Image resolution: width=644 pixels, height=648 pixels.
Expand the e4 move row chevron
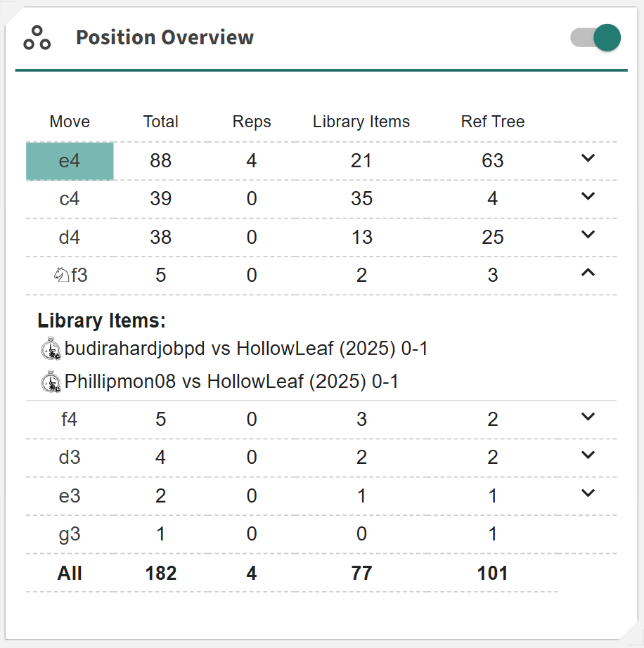click(x=588, y=159)
